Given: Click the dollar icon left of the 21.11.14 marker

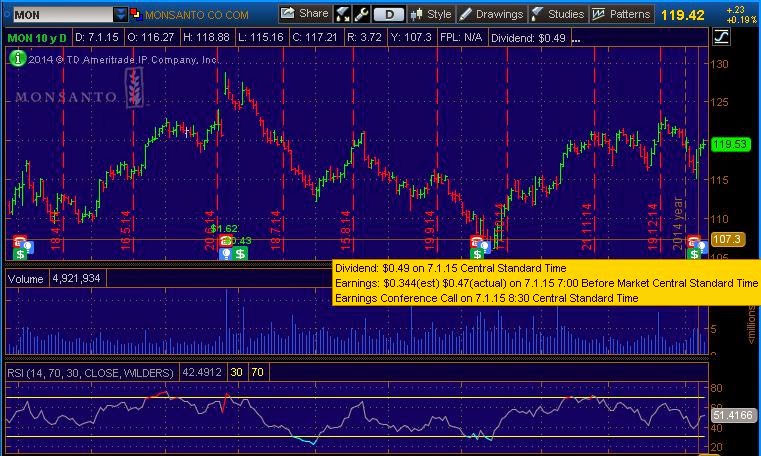Looking at the screenshot, I should pyautogui.click(x=477, y=254).
